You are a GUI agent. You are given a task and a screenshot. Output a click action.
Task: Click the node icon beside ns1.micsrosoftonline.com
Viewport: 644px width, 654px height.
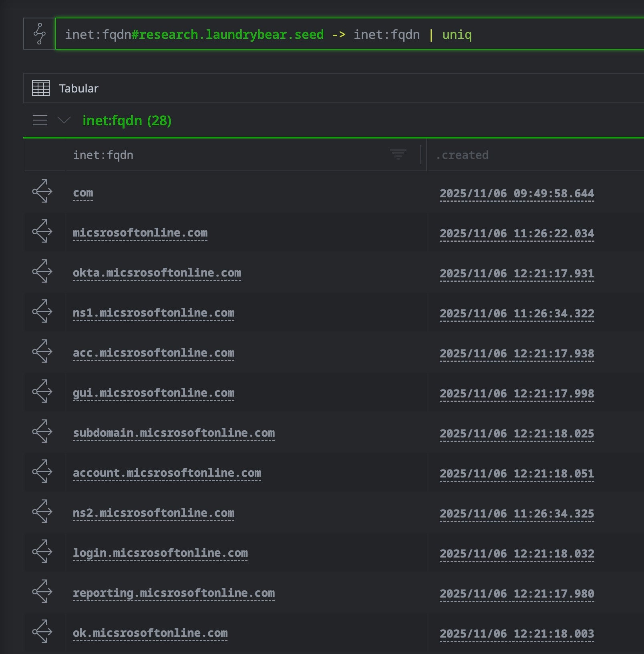click(42, 312)
